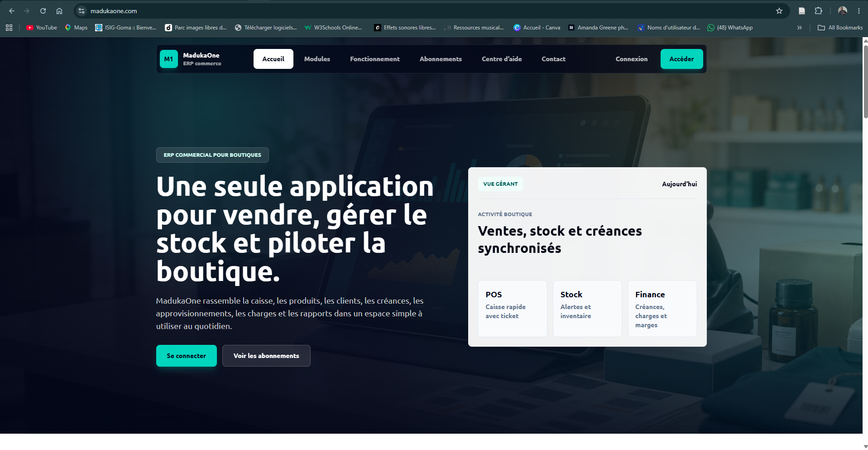
Task: Open the Ressources musicales bookmark
Action: (474, 28)
